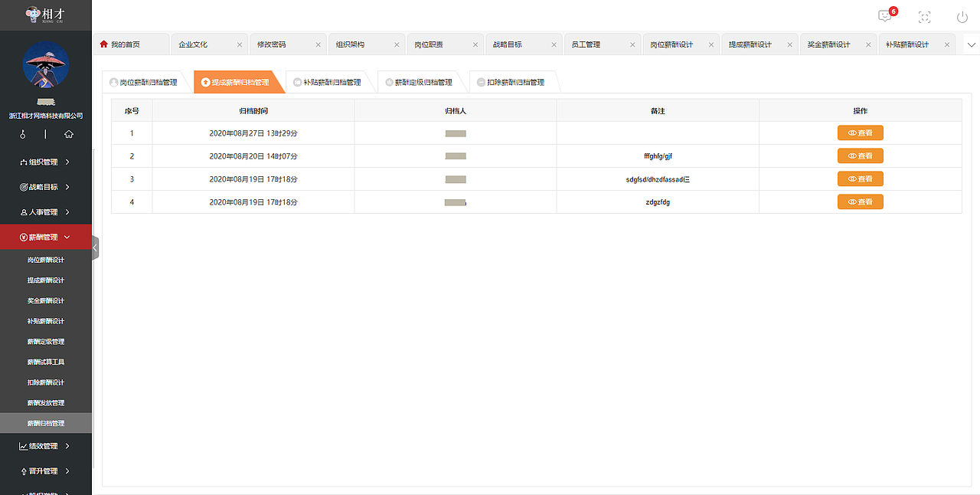Viewport: 980px width, 495px height.
Task: Close the 组织架构 tab
Action: pos(397,44)
